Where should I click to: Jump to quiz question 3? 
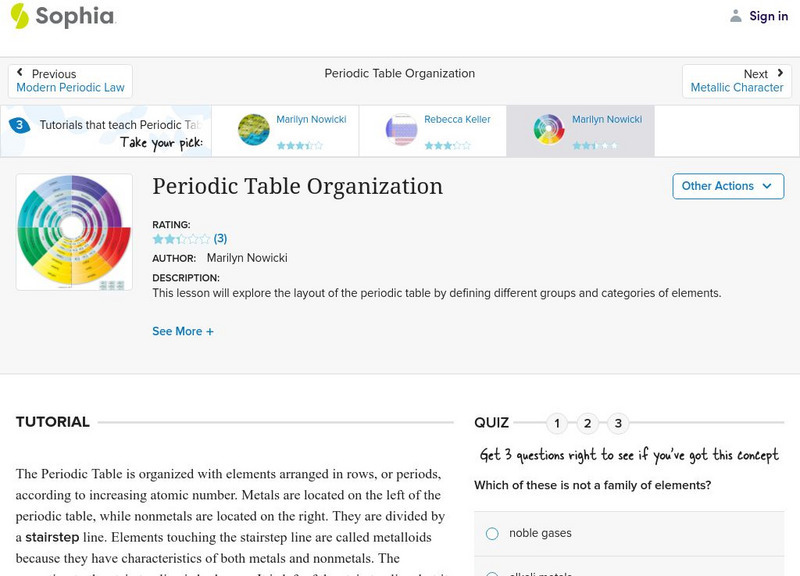(x=619, y=423)
